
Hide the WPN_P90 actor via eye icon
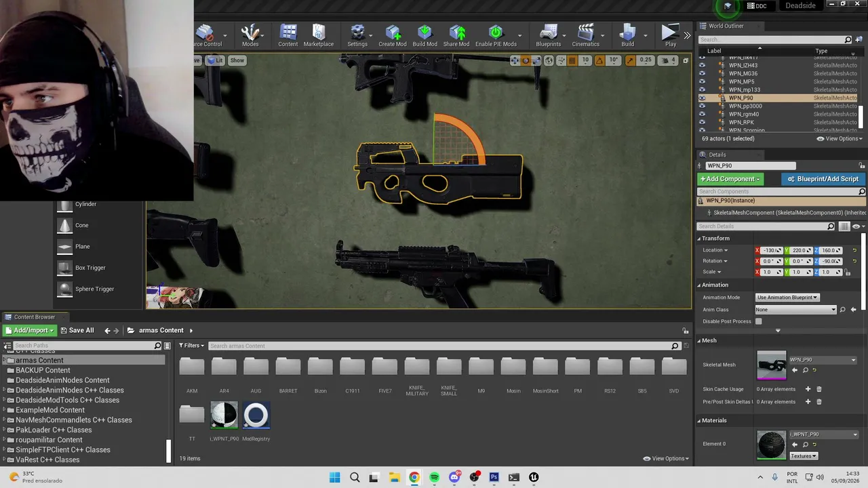[x=702, y=98]
